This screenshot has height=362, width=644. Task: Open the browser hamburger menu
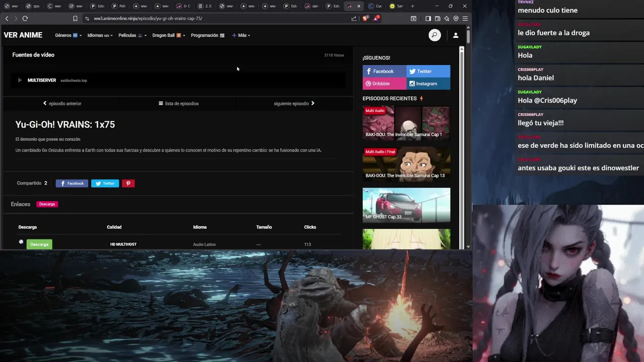465,19
